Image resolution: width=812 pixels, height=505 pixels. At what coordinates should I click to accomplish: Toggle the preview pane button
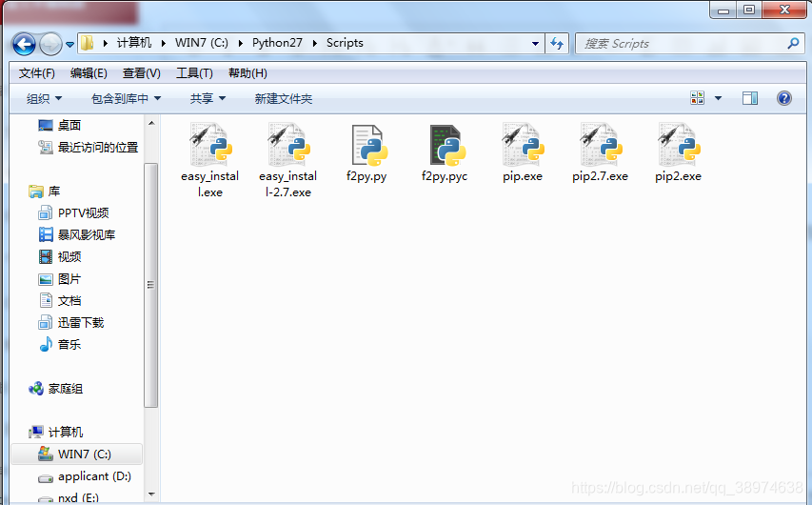tap(750, 98)
